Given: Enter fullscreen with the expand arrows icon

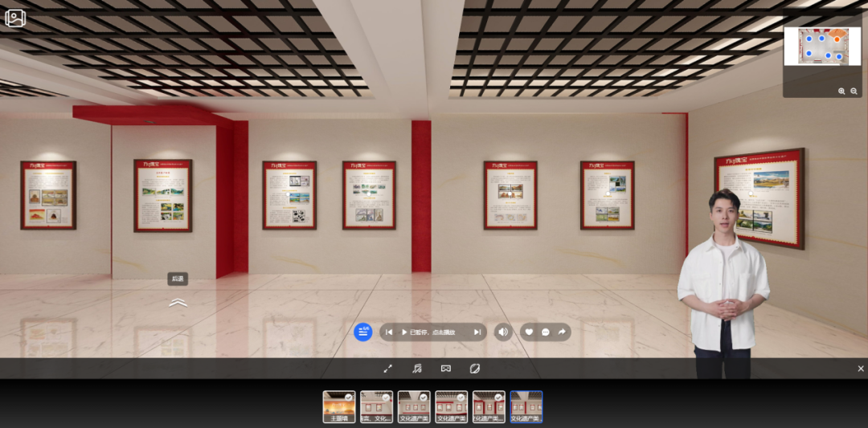Looking at the screenshot, I should pyautogui.click(x=387, y=369).
